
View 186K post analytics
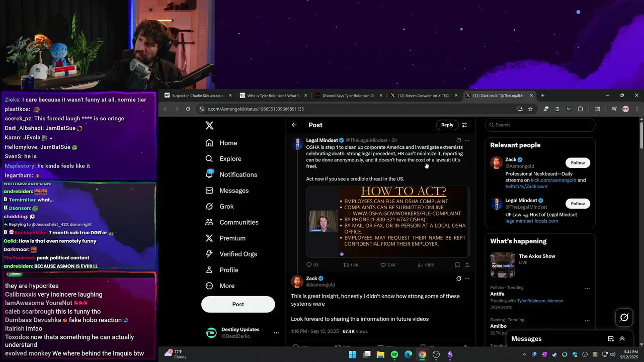pyautogui.click(x=426, y=265)
